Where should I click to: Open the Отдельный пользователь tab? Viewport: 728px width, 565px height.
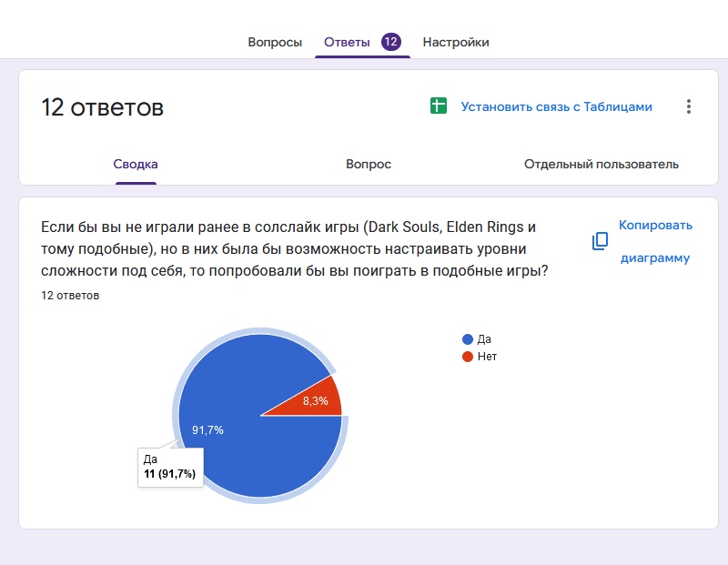602,164
